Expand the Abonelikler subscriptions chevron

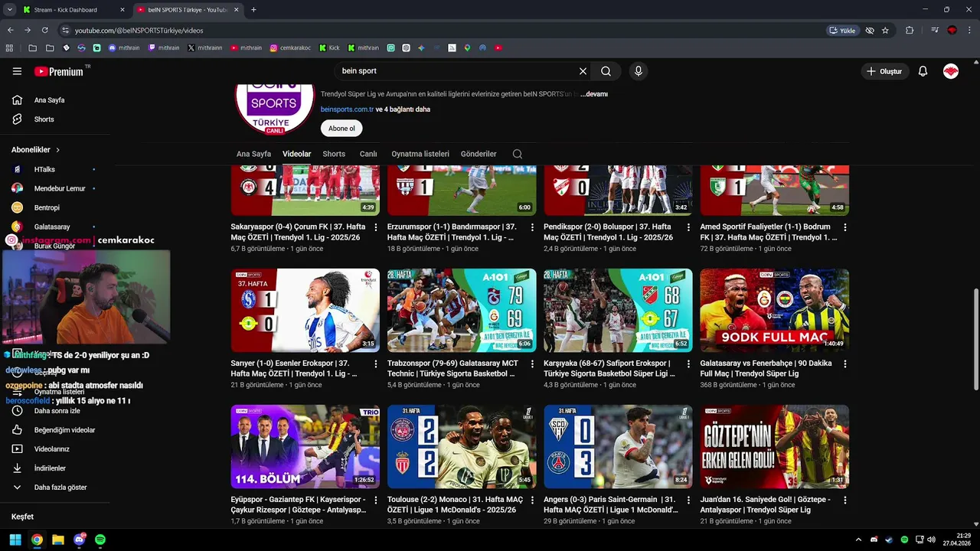57,150
